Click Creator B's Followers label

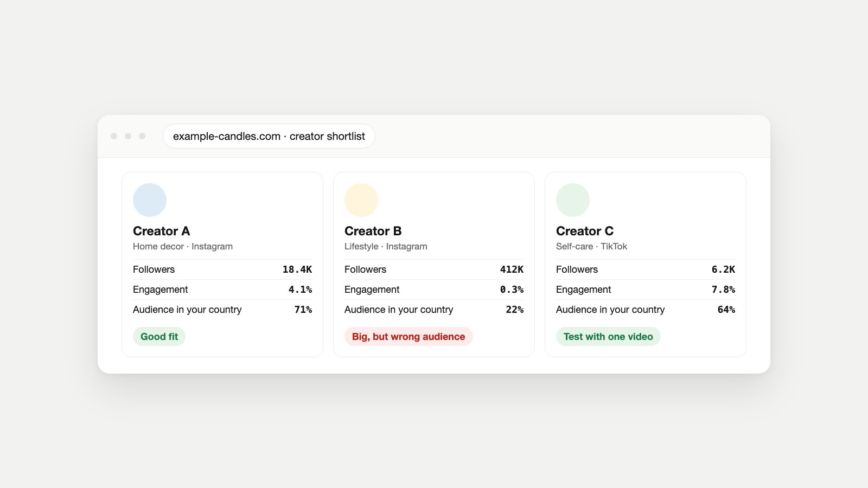[x=365, y=269]
